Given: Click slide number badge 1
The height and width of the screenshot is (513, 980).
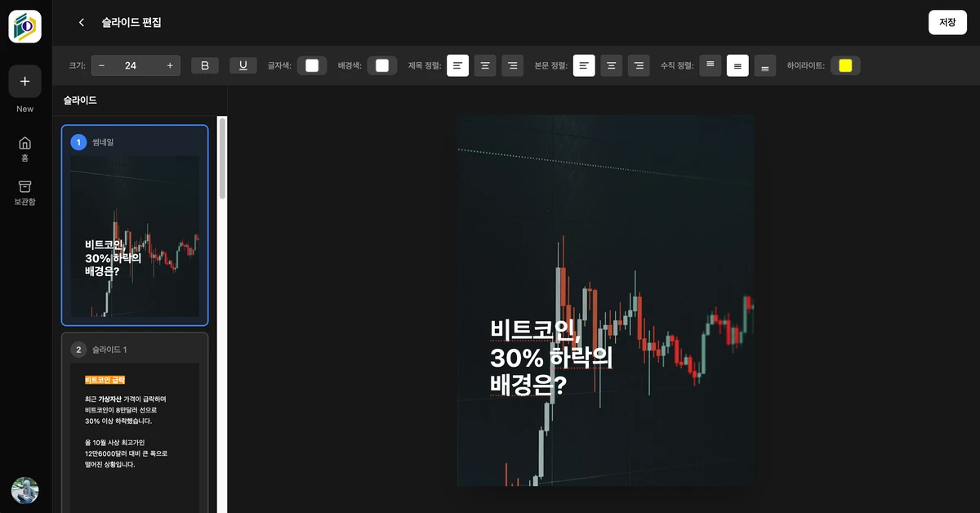Looking at the screenshot, I should pyautogui.click(x=78, y=142).
